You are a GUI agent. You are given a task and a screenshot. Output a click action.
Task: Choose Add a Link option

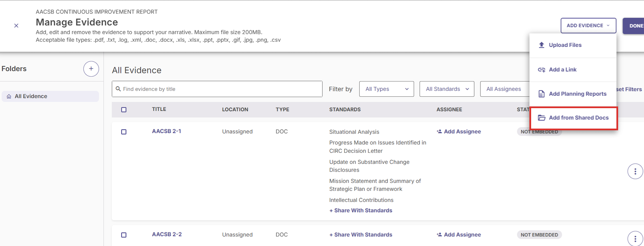click(x=573, y=69)
